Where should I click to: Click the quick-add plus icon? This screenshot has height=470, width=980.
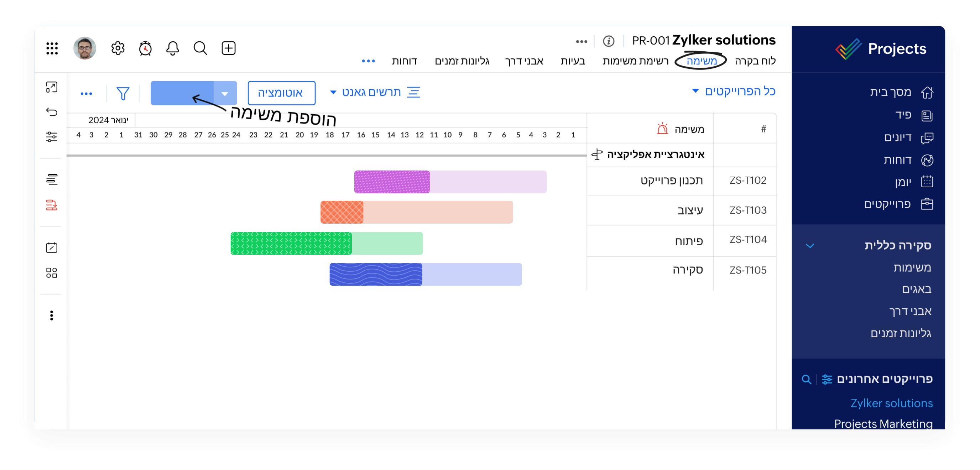click(228, 48)
